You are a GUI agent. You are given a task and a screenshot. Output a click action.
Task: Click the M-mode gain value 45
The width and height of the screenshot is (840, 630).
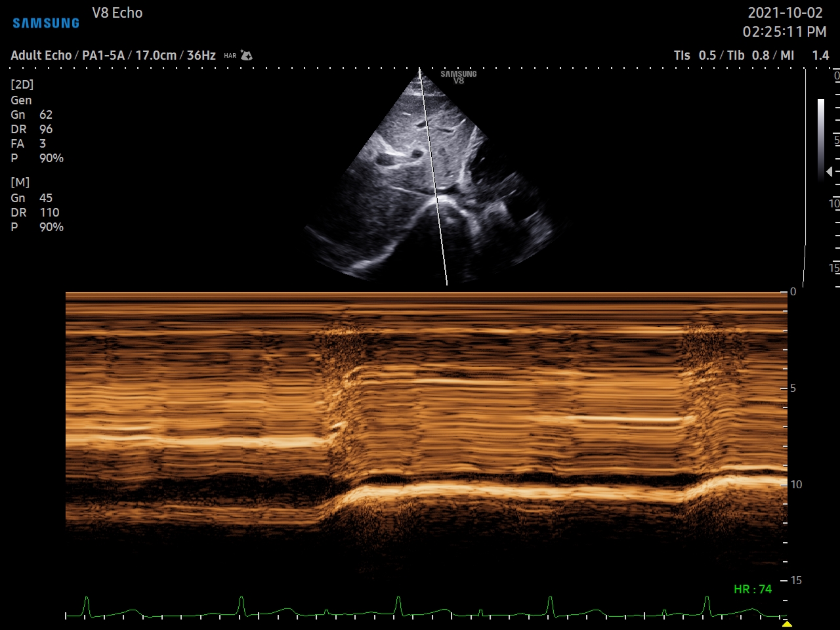(46, 198)
